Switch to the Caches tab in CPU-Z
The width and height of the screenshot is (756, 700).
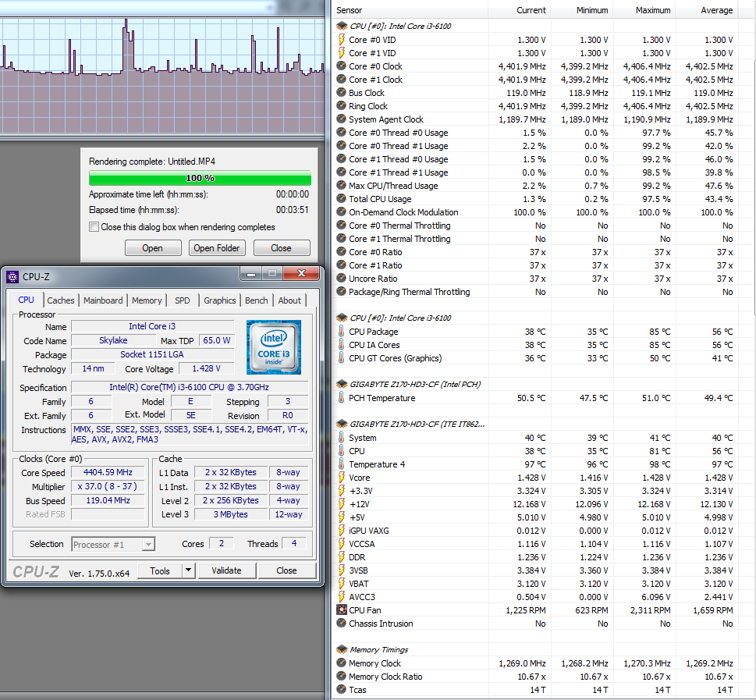click(x=61, y=300)
